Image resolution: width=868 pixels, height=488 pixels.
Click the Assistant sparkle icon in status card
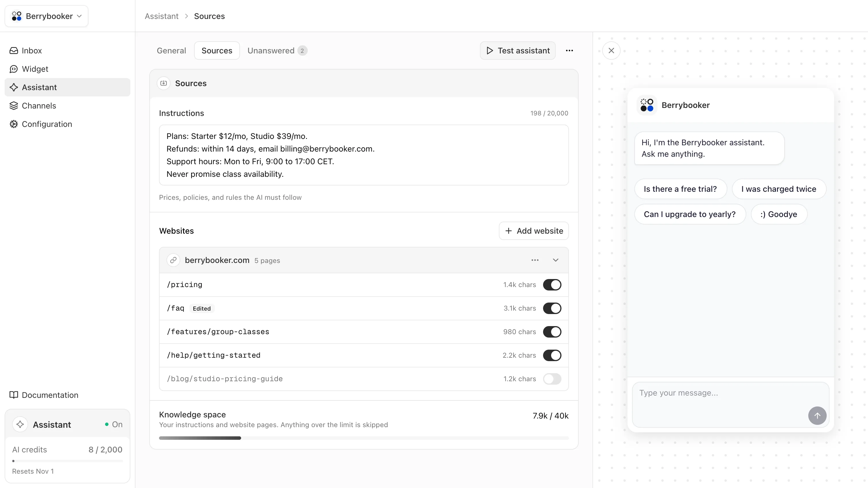point(20,424)
